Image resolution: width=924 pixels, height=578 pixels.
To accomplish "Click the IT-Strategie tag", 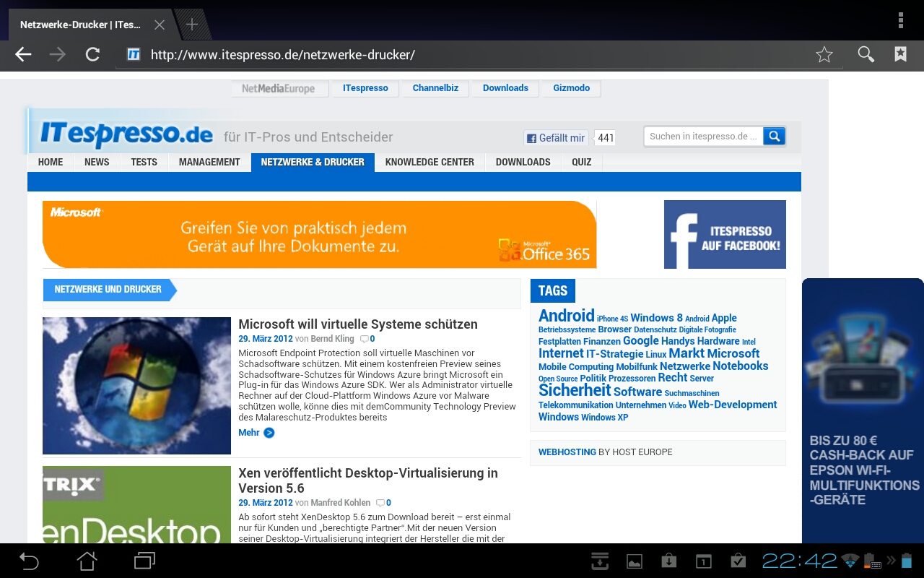I will 614,354.
